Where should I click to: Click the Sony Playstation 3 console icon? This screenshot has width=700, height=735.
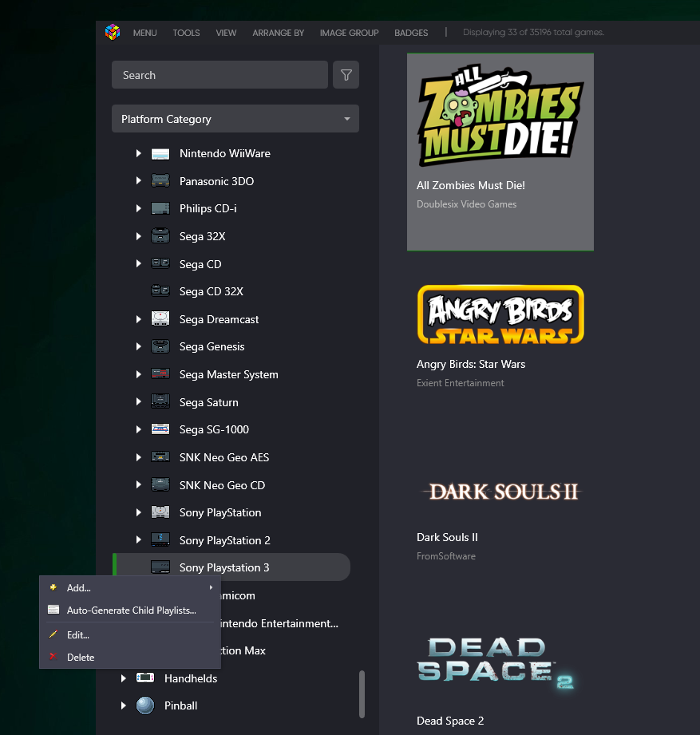coord(160,567)
